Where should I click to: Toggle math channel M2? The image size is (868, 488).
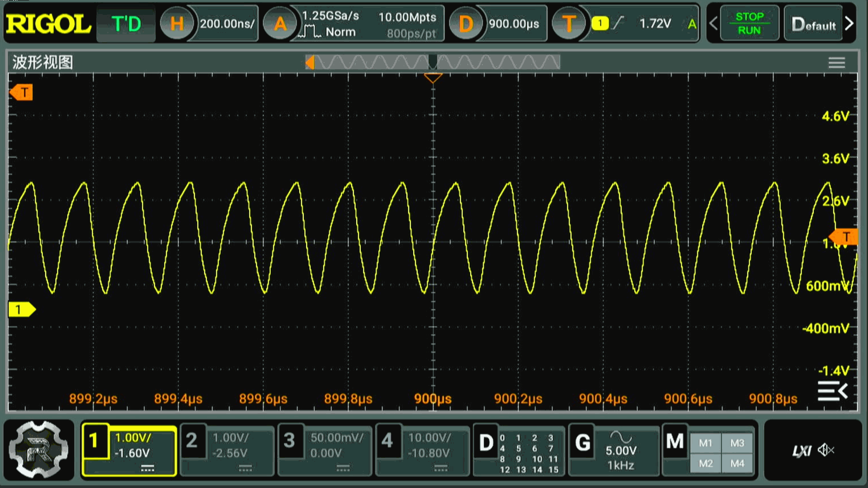(x=706, y=464)
